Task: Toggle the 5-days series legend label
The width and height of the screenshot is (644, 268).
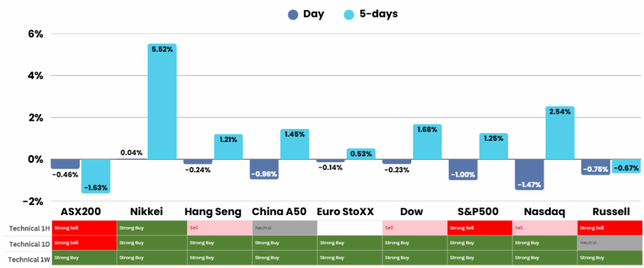Action: [x=380, y=14]
